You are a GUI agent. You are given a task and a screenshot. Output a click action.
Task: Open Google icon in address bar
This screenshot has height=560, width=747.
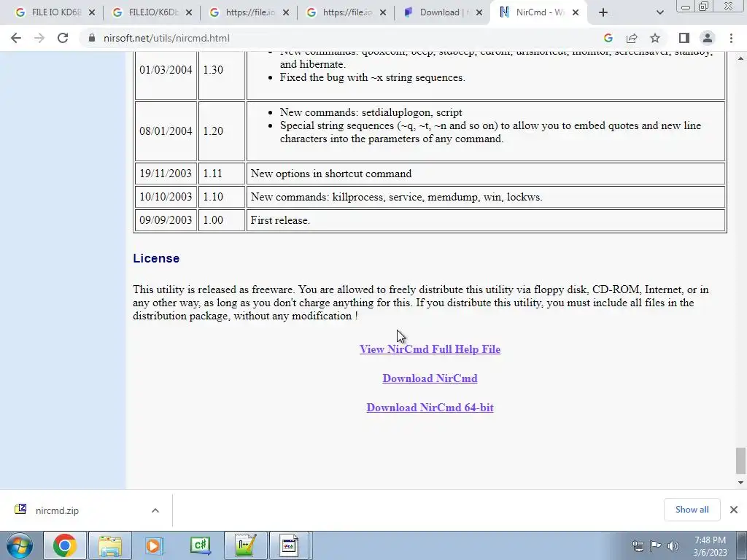coord(608,38)
